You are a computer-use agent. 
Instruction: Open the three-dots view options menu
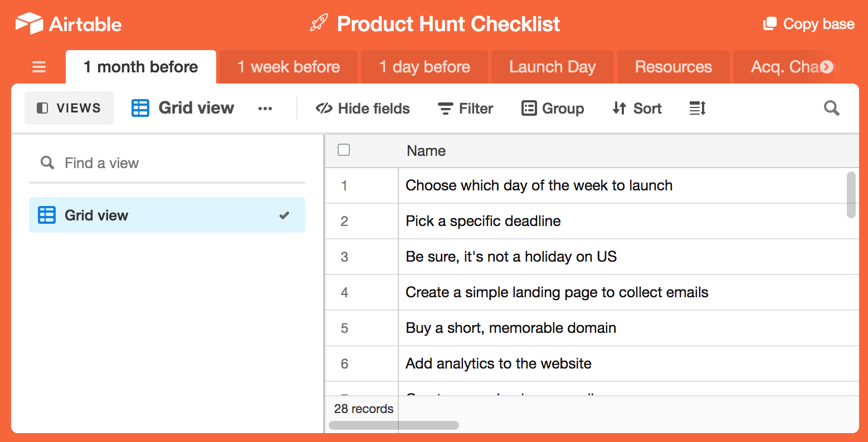tap(265, 109)
